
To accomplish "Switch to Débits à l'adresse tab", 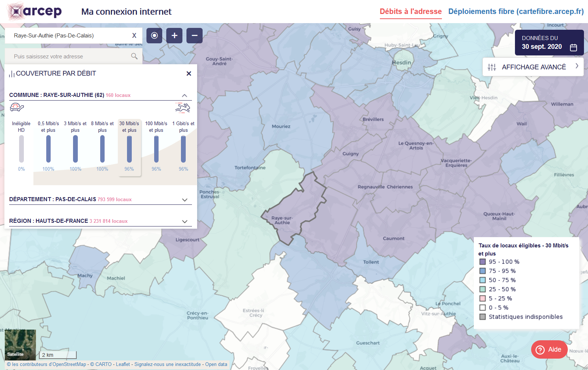I will pos(410,11).
